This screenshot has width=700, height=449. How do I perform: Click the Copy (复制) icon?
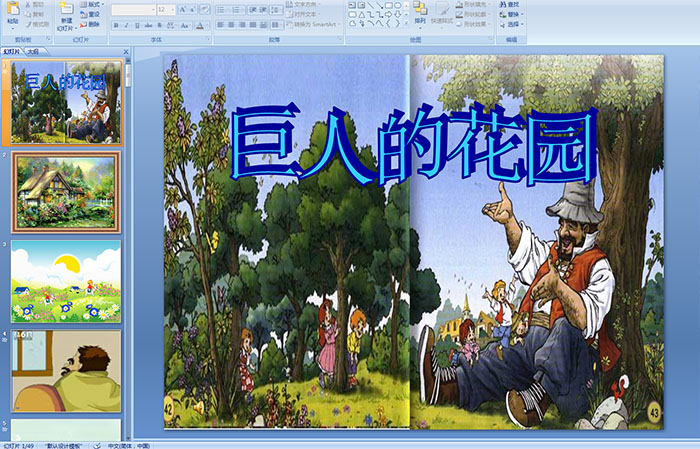(x=28, y=14)
